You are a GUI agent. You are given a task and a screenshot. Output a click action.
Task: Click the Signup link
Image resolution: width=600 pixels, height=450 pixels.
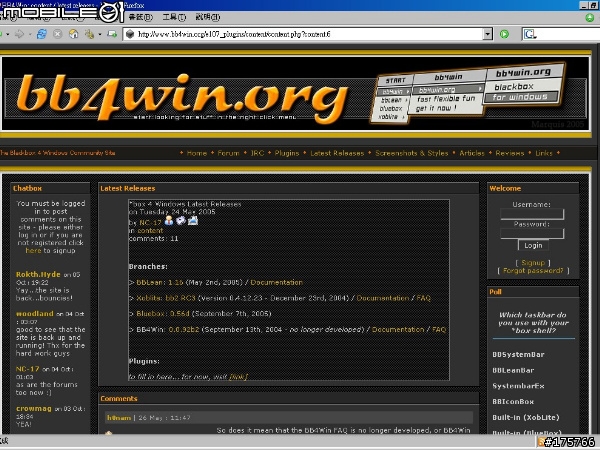[x=533, y=262]
